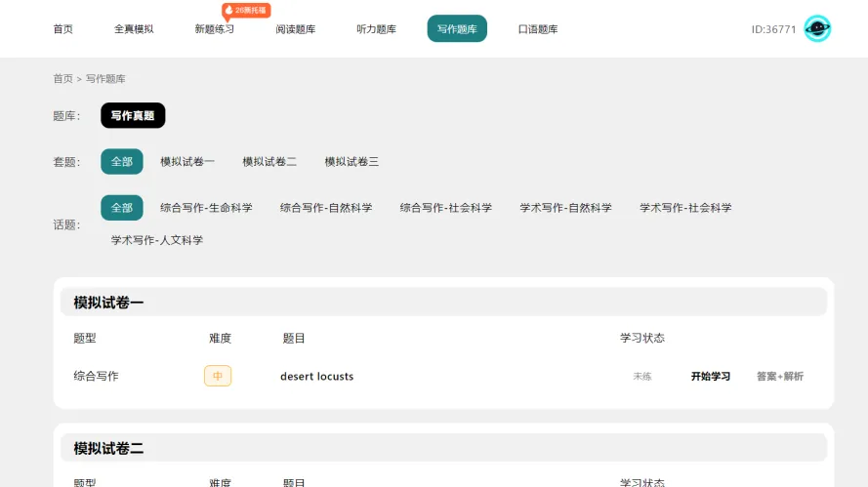Click the ID:36771 account label
Image resolution: width=868 pixels, height=487 pixels.
tap(773, 29)
